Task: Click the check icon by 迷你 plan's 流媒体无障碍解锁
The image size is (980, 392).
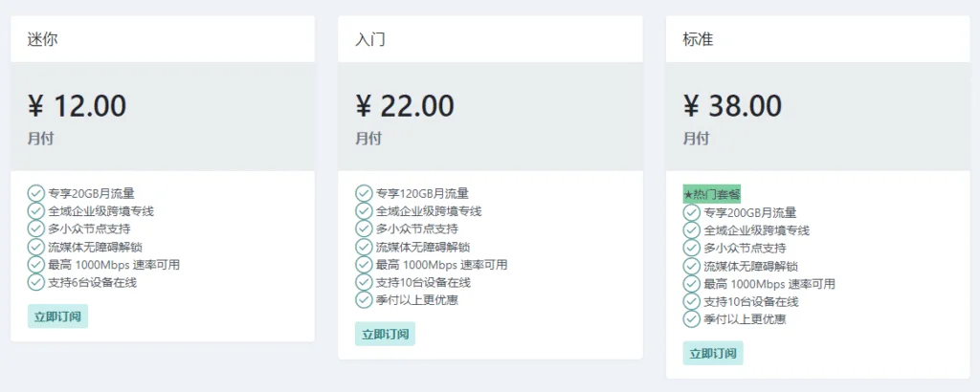Action: (36, 247)
